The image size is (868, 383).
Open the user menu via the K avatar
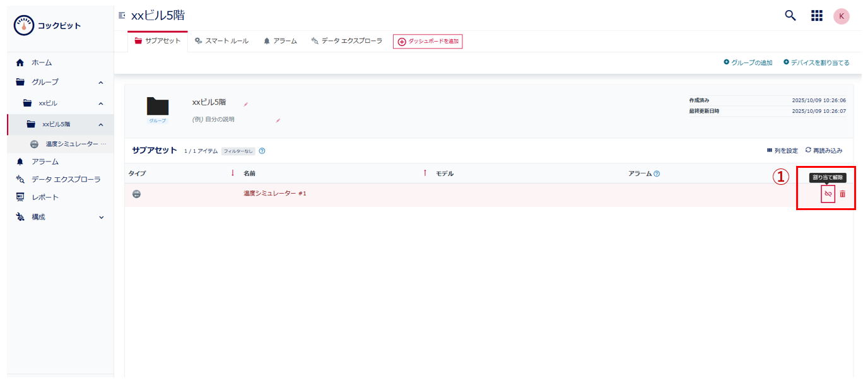coord(842,15)
